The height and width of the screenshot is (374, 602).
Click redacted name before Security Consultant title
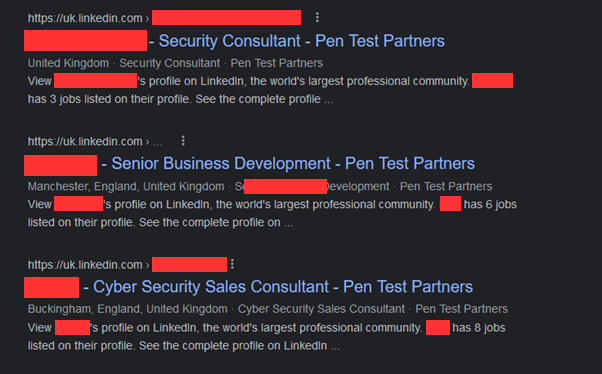point(85,41)
